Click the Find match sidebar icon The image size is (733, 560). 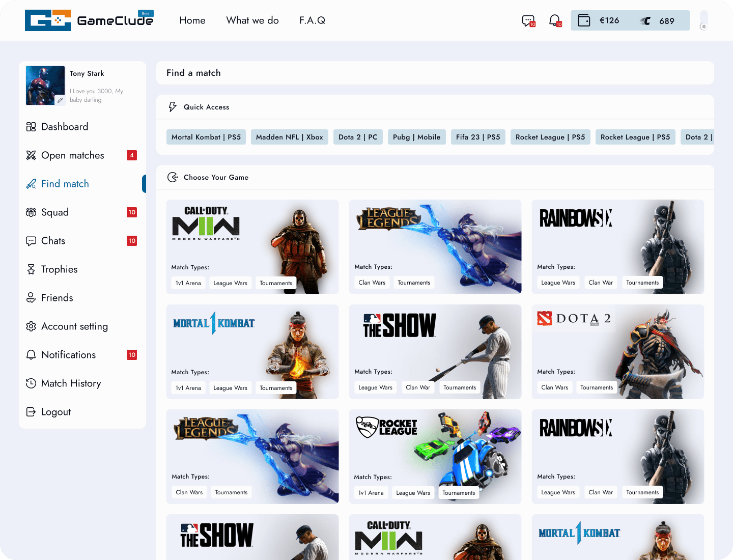[31, 184]
